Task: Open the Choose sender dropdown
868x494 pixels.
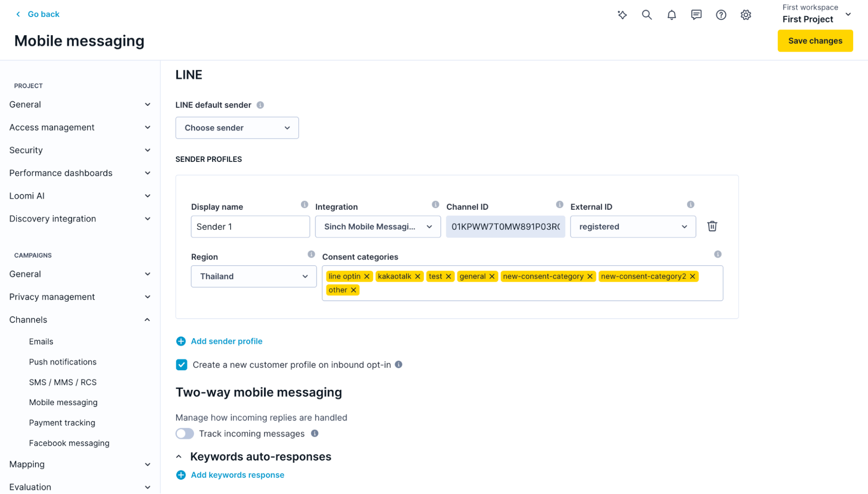Action: [237, 128]
